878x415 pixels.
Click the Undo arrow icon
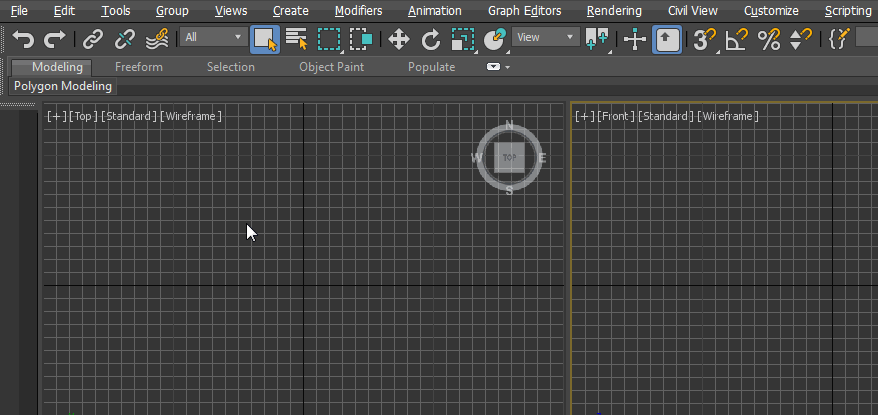coord(23,40)
